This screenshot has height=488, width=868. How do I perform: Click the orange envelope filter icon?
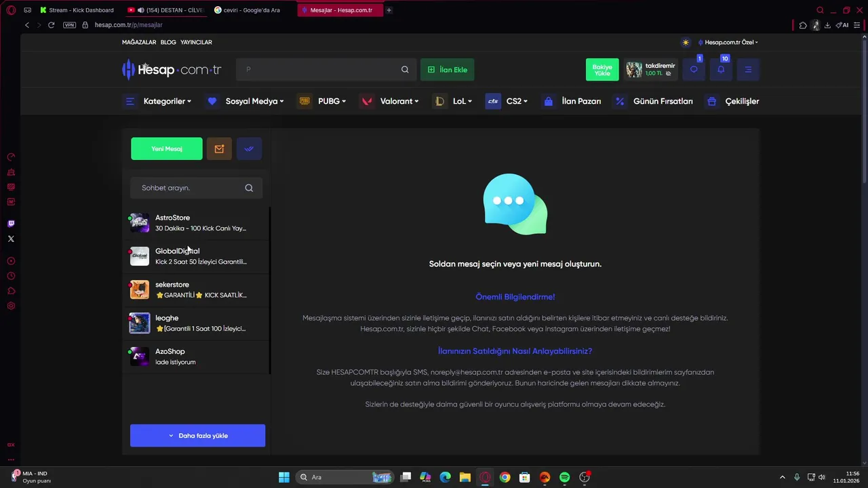click(x=219, y=148)
